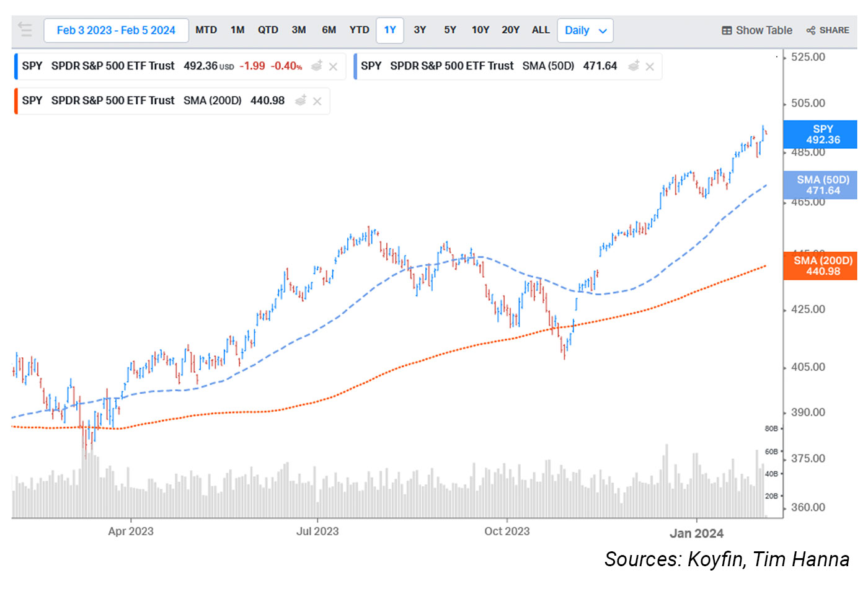Select the ALL timeframe
Image resolution: width=868 pixels, height=591 pixels.
(x=541, y=30)
